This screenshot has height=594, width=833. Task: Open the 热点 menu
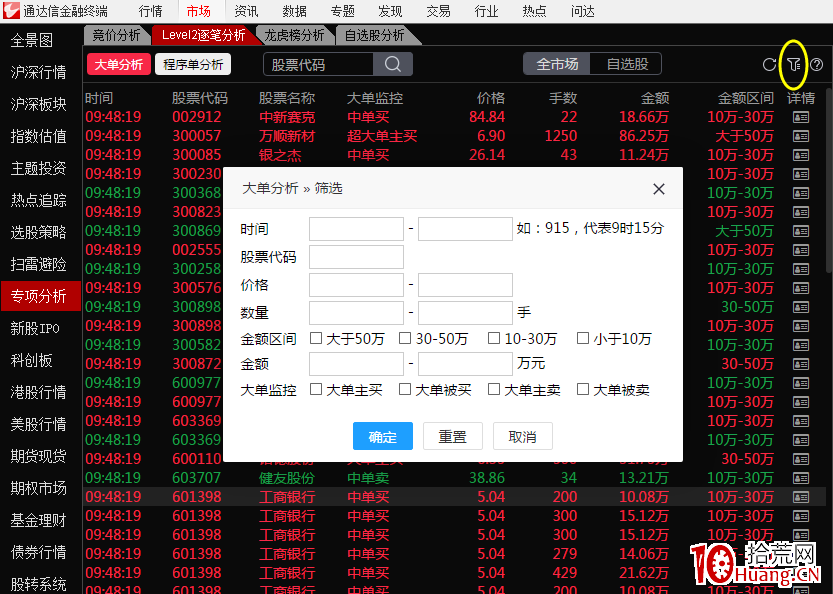click(x=534, y=11)
